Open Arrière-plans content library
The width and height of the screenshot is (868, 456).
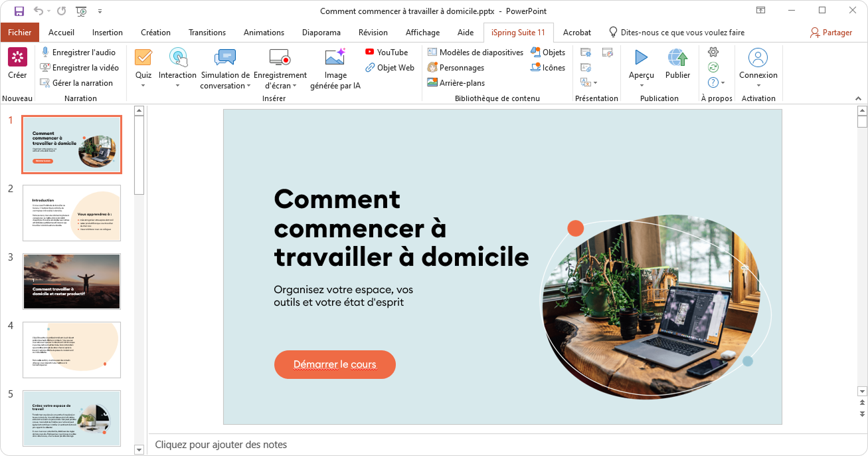[456, 83]
